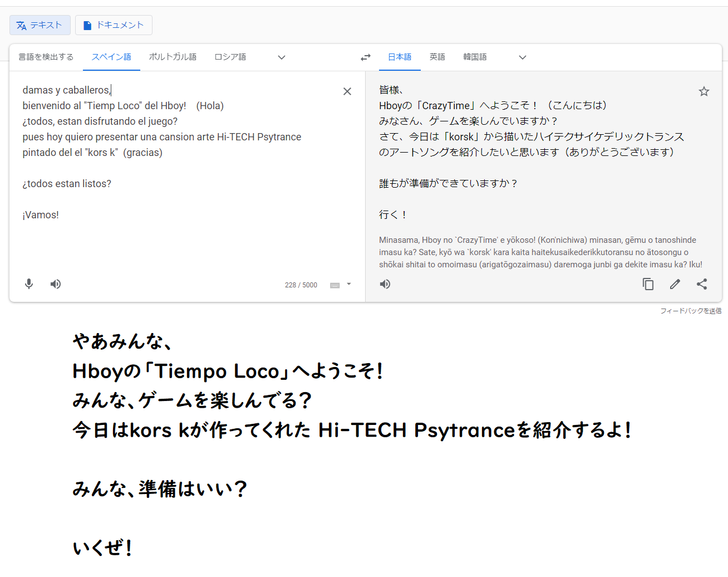The height and width of the screenshot is (577, 728).
Task: Click the translated word 行く！
Action: [393, 214]
